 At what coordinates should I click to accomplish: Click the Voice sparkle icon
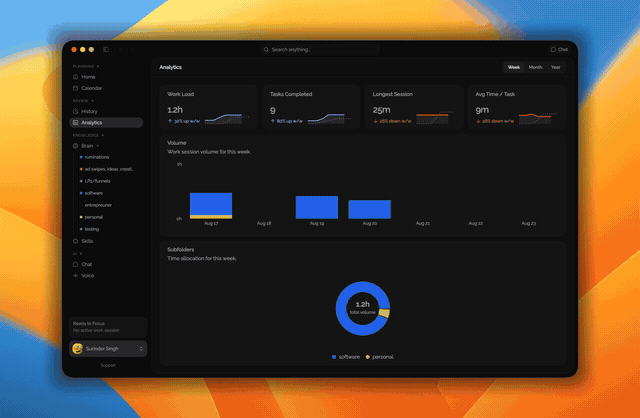(x=76, y=276)
